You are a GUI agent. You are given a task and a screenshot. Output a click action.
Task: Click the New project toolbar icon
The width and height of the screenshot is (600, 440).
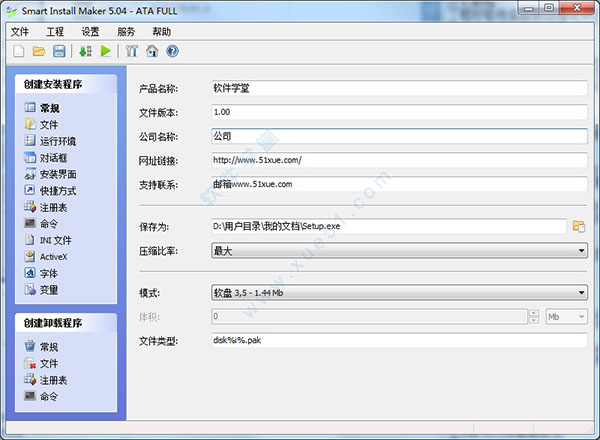pos(19,51)
